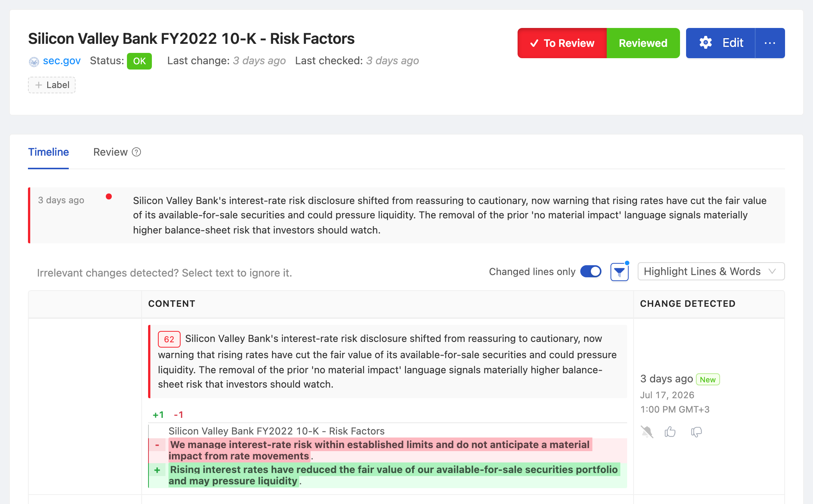Click the Jul 17, 2026 date text
The width and height of the screenshot is (813, 504).
(x=667, y=395)
